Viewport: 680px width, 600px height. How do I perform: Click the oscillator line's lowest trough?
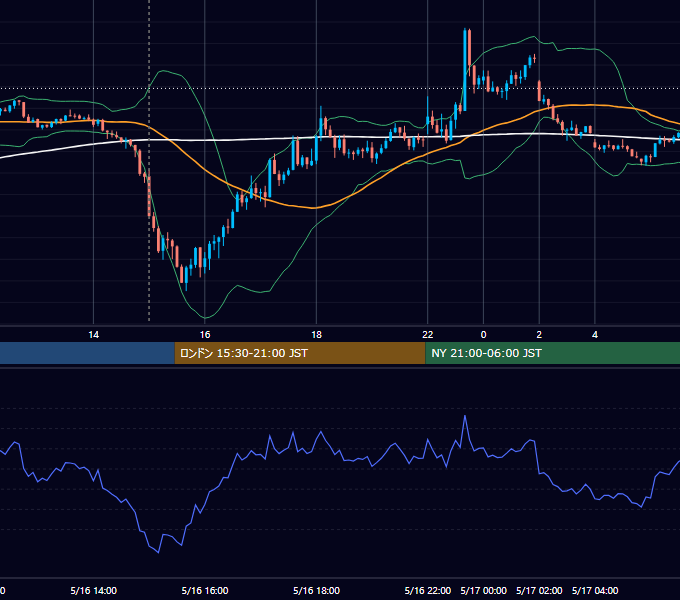coord(158,552)
